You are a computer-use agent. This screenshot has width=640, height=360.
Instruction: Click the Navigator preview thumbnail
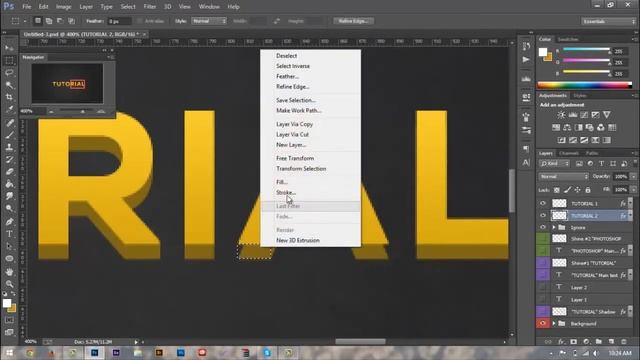[x=68, y=84]
